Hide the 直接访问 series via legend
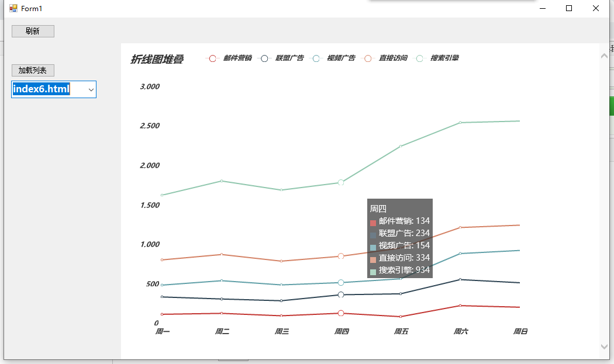The height and width of the screenshot is (364, 614). (x=384, y=58)
